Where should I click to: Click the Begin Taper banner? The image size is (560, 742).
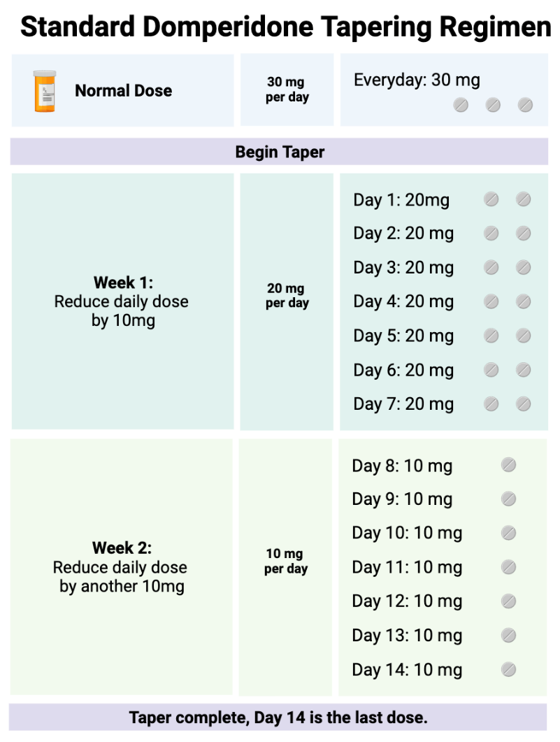(279, 152)
